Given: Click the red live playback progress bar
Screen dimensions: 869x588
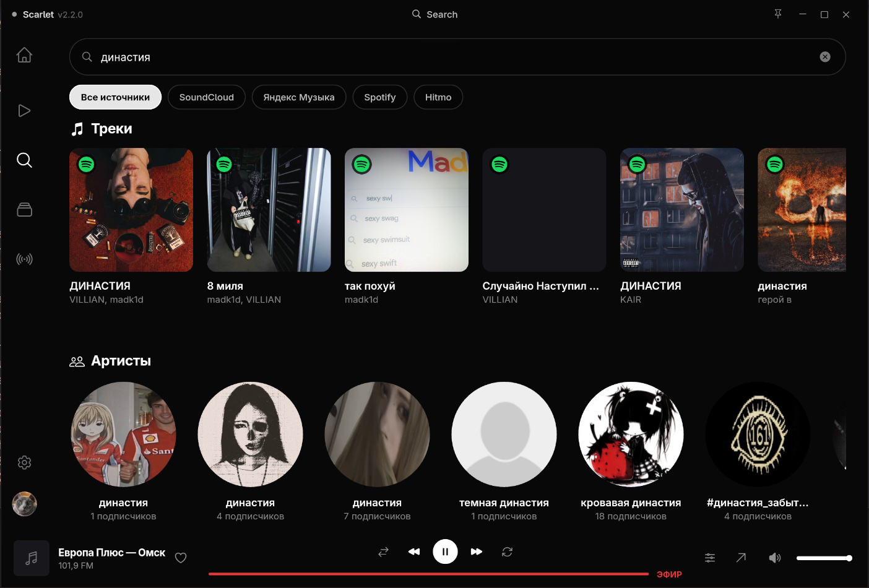Looking at the screenshot, I should click(x=428, y=574).
